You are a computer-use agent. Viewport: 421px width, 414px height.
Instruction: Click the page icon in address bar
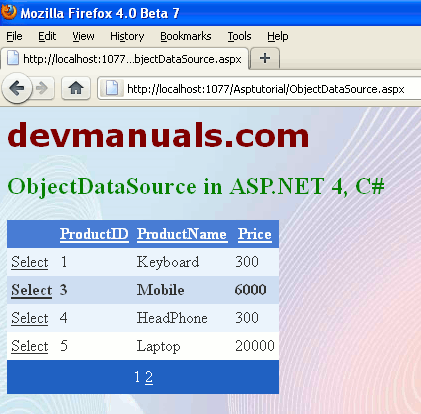coord(112,88)
